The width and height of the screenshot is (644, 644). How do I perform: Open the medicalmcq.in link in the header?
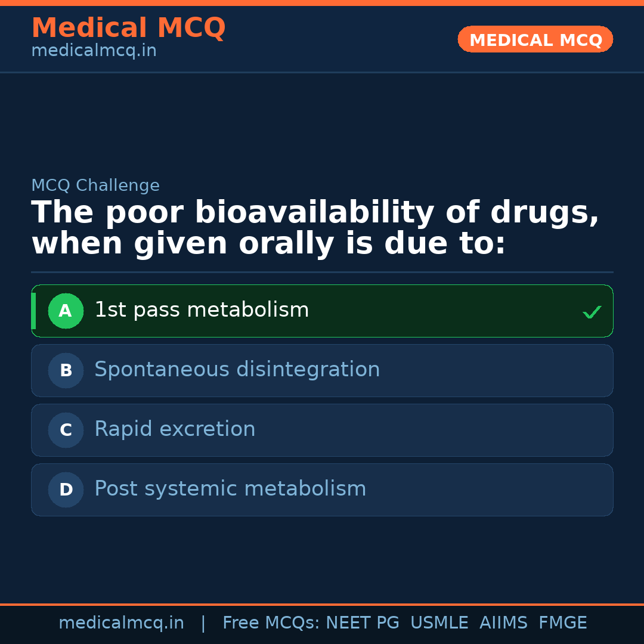pyautogui.click(x=94, y=51)
